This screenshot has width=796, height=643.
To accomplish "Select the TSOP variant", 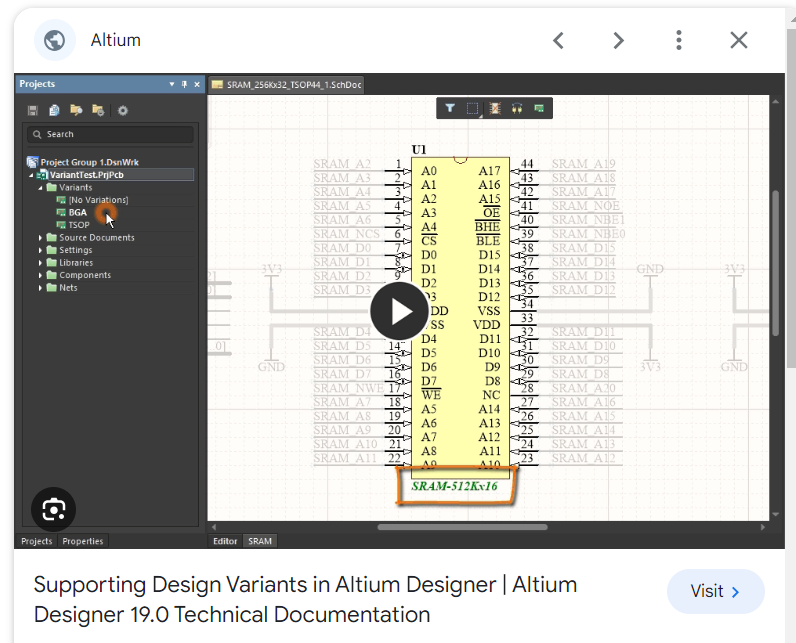I will [x=79, y=225].
